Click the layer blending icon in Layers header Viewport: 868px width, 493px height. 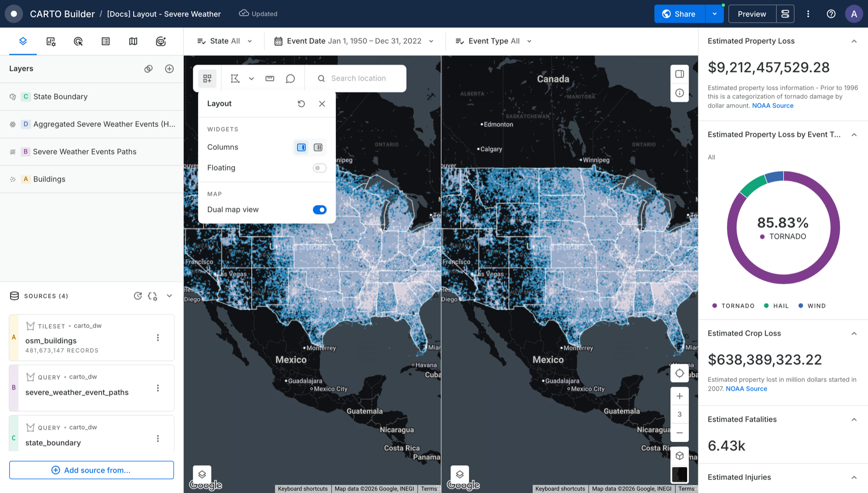point(148,69)
